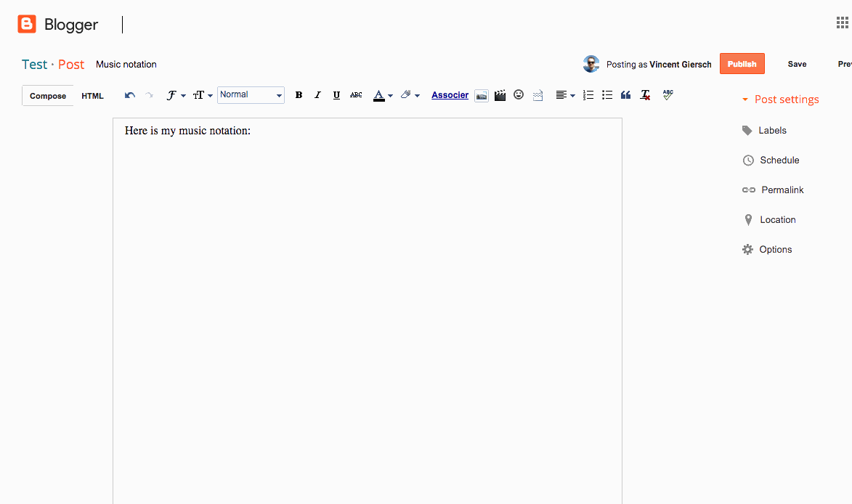The width and height of the screenshot is (852, 504).
Task: Click the Music notation title field
Action: pyautogui.click(x=126, y=64)
